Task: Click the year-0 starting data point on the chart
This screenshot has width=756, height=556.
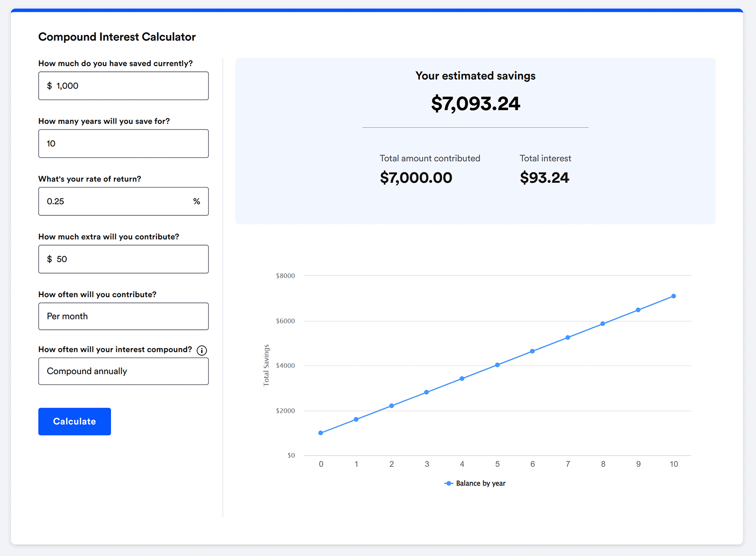Action: coord(321,432)
